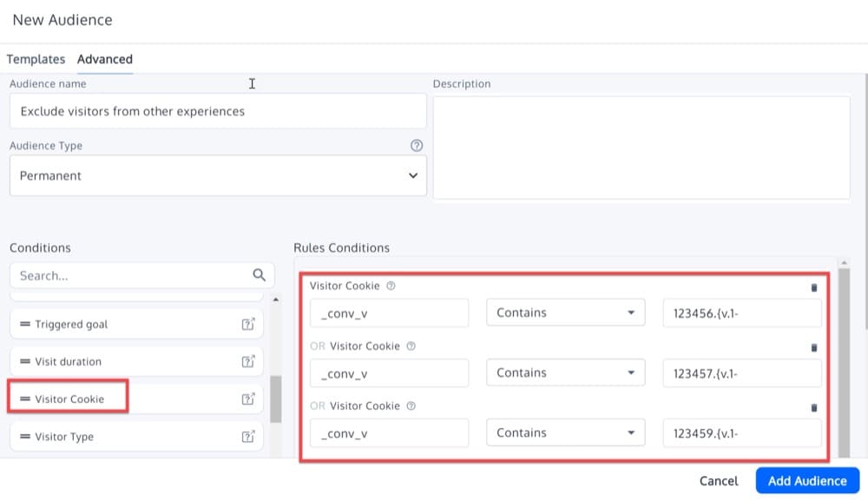
Task: Select the Advanced tab
Action: point(105,59)
